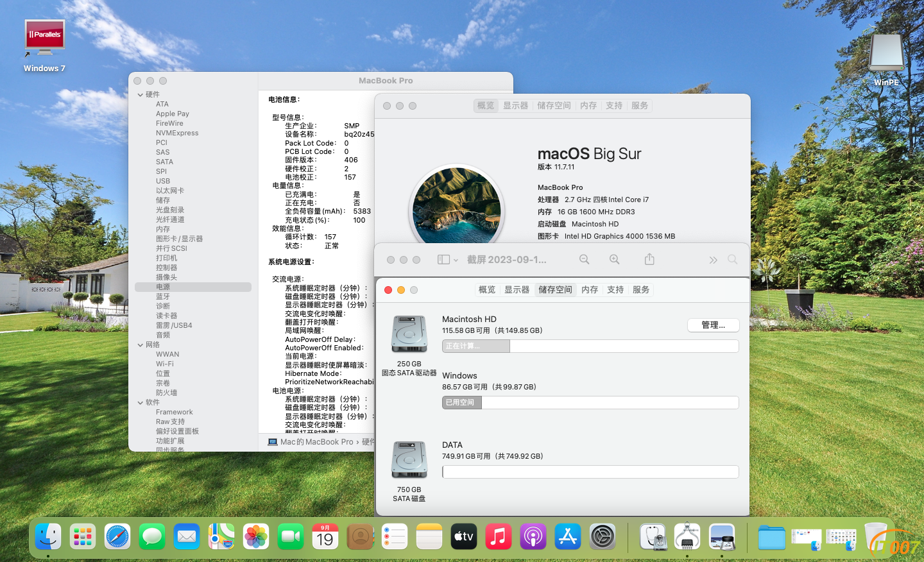Launch Safari from the Dock
The height and width of the screenshot is (562, 924).
pyautogui.click(x=117, y=536)
